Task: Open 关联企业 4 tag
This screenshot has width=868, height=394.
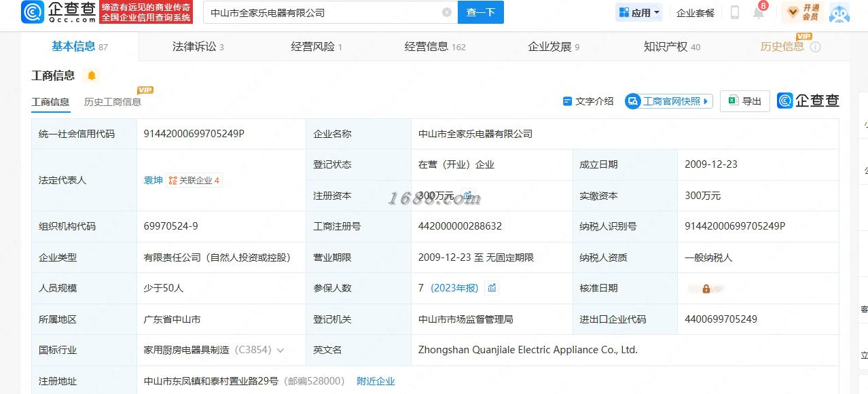Action: pyautogui.click(x=194, y=180)
